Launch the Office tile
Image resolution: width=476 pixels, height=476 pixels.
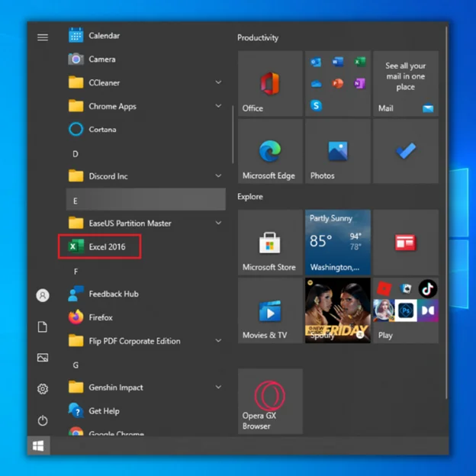click(x=270, y=84)
